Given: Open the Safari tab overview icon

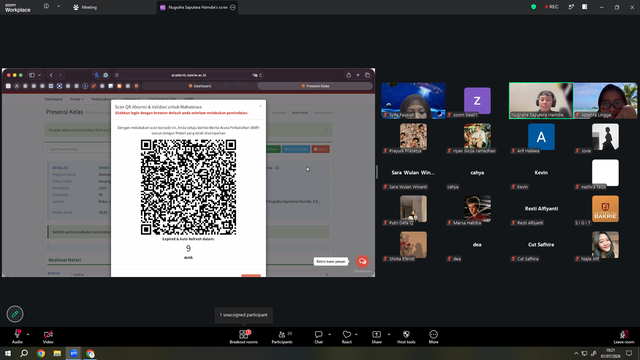Looking at the screenshot, I should (367, 75).
